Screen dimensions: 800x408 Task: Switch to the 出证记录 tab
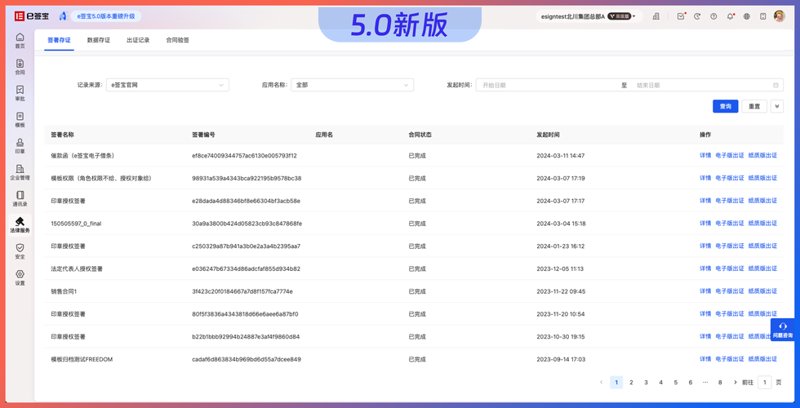(x=138, y=40)
